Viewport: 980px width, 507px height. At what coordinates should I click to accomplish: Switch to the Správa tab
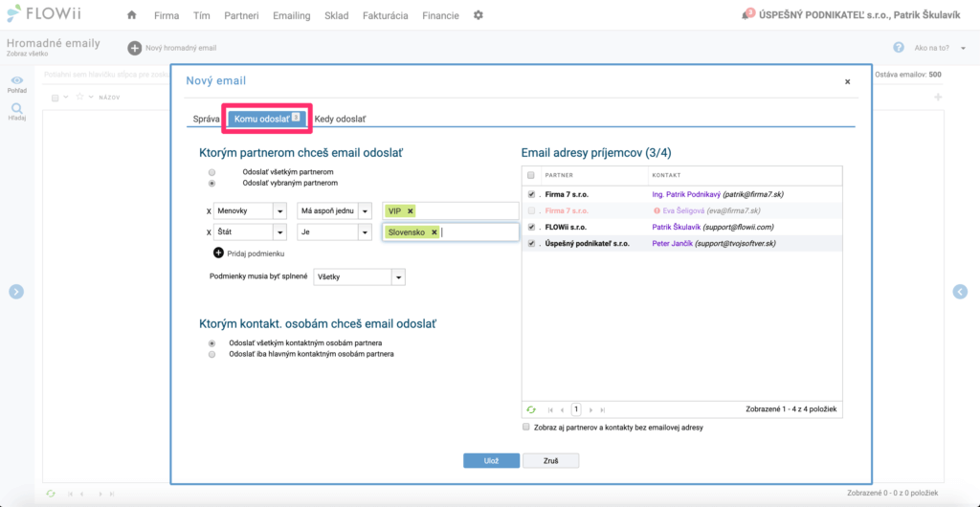click(206, 118)
